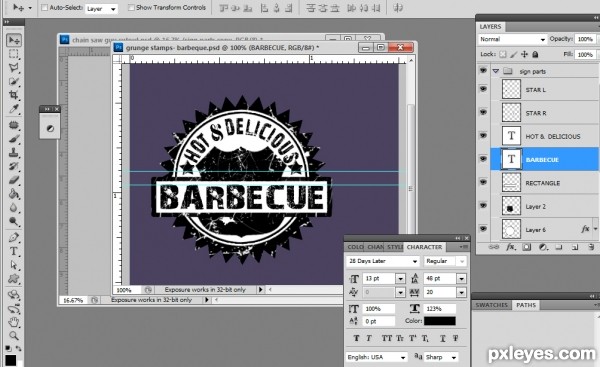Click the BARBECUE layer thumbnail
The width and height of the screenshot is (600, 367).
(x=511, y=159)
